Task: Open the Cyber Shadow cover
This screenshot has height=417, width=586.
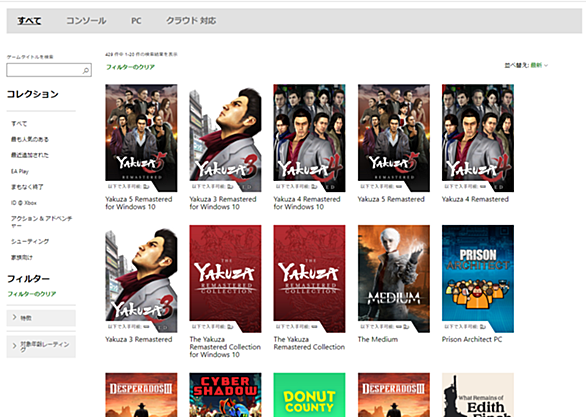Action: [x=225, y=395]
